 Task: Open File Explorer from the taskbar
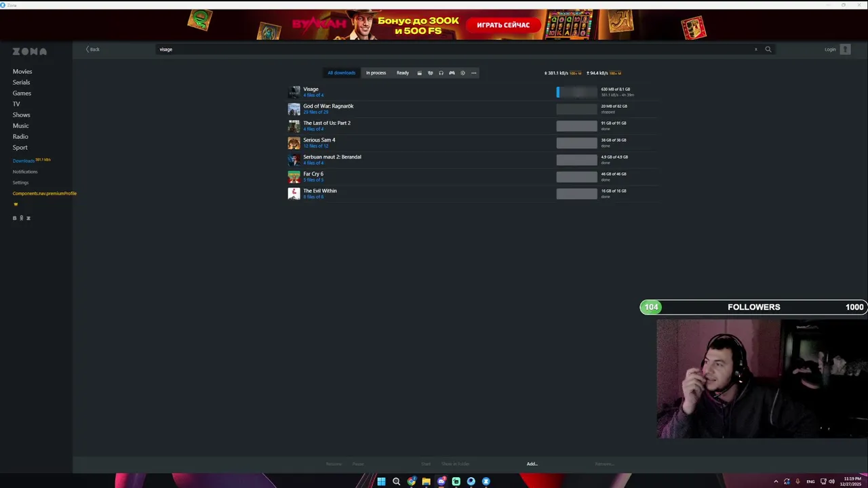426,481
